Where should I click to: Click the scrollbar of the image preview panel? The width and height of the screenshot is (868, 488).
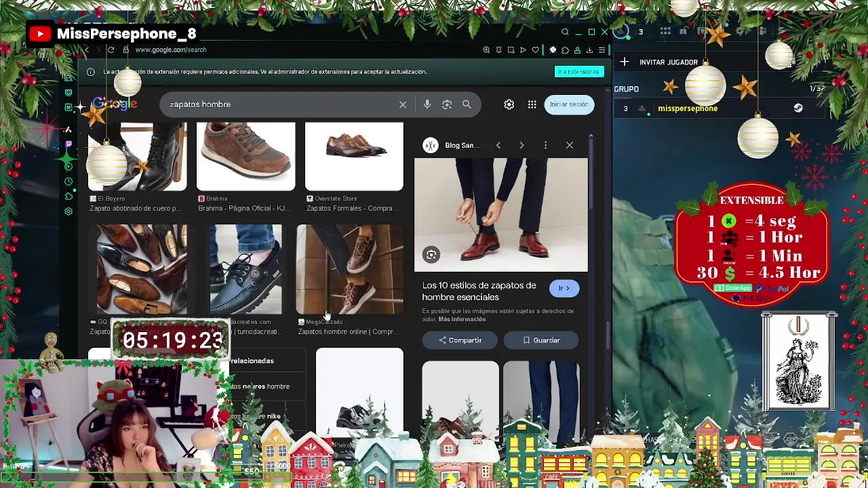[591, 173]
